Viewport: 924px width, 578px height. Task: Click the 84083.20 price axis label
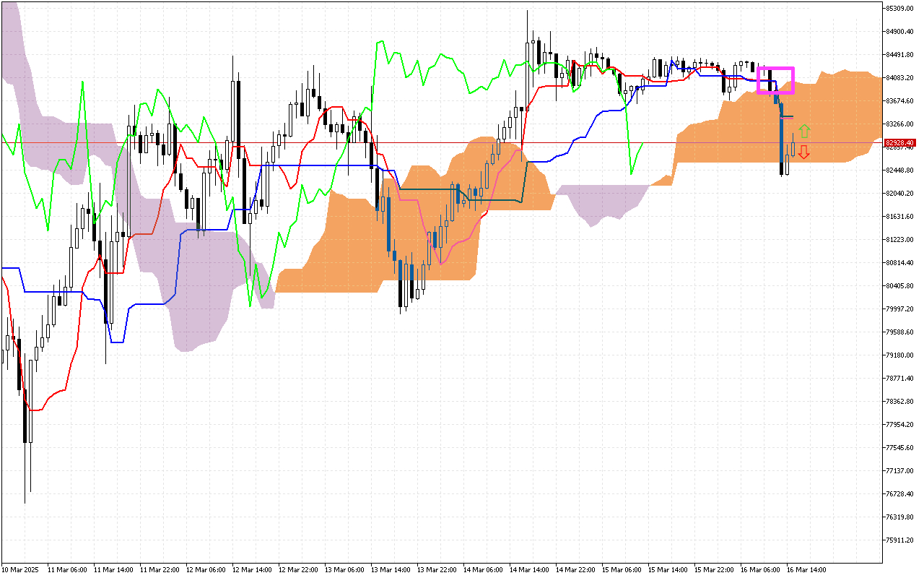coord(899,78)
